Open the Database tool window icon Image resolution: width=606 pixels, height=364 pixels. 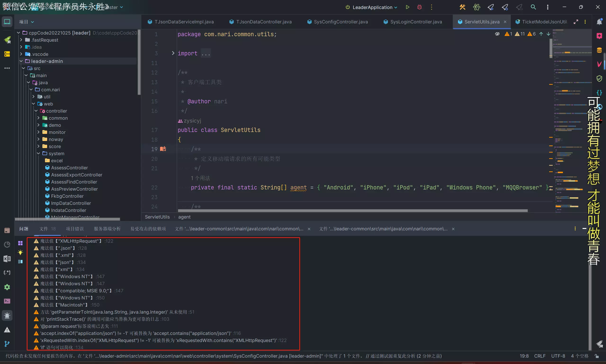[599, 50]
